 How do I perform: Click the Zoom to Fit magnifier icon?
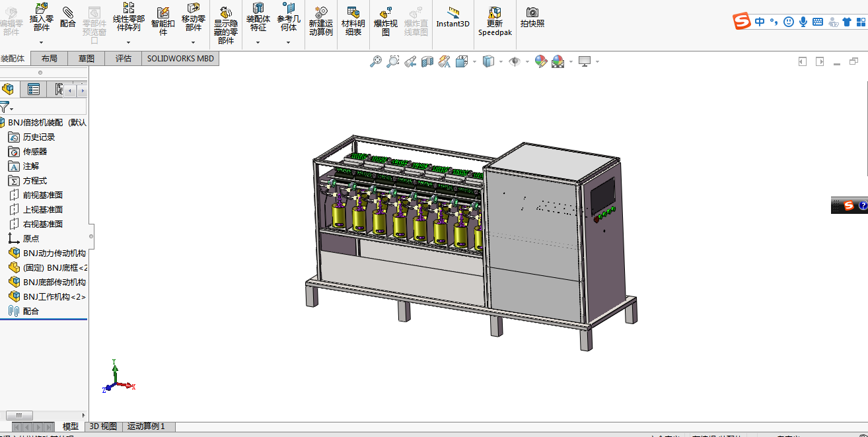coord(375,61)
